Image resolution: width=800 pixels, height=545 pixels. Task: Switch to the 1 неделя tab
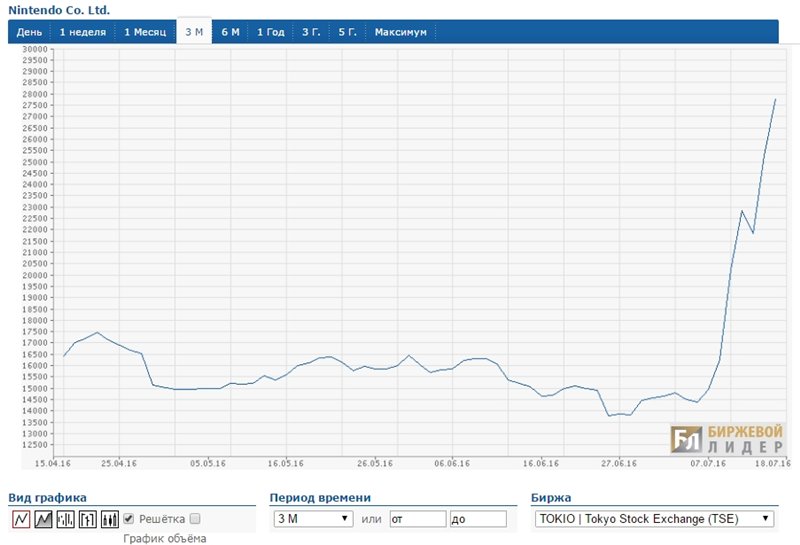(x=83, y=32)
